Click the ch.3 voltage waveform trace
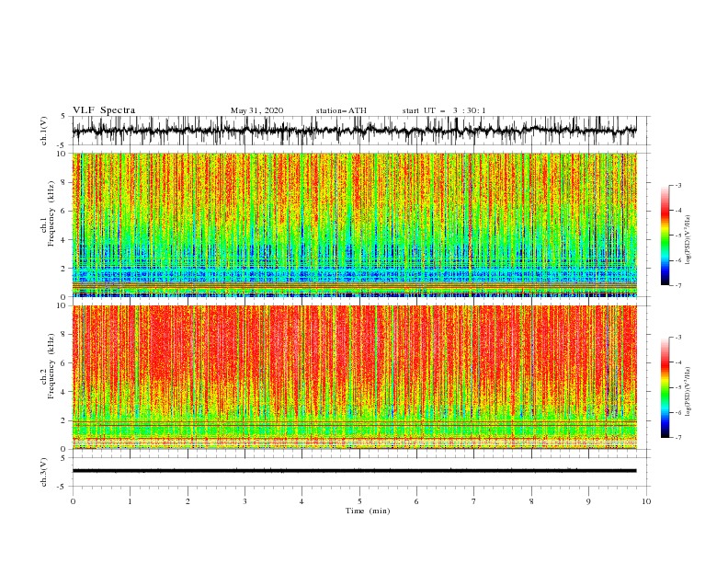 coord(354,471)
